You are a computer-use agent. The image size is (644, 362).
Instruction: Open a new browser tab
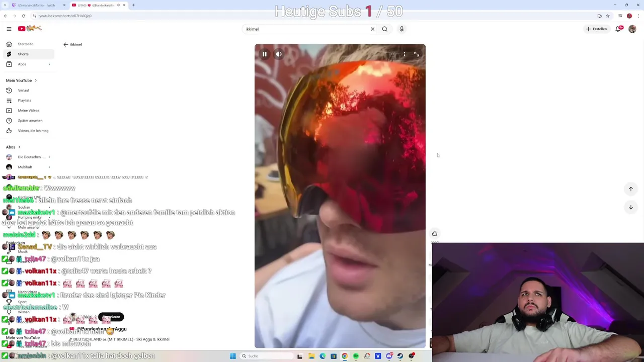pos(133,5)
